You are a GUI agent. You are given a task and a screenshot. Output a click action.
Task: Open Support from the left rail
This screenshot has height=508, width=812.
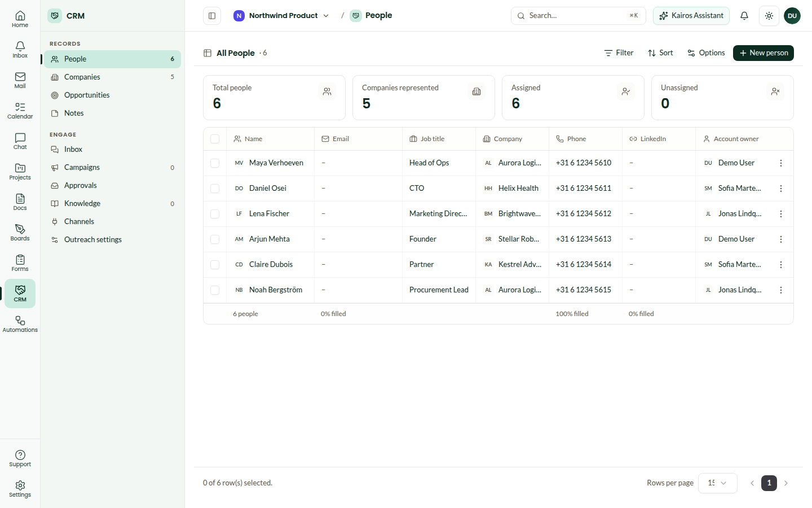click(x=20, y=458)
